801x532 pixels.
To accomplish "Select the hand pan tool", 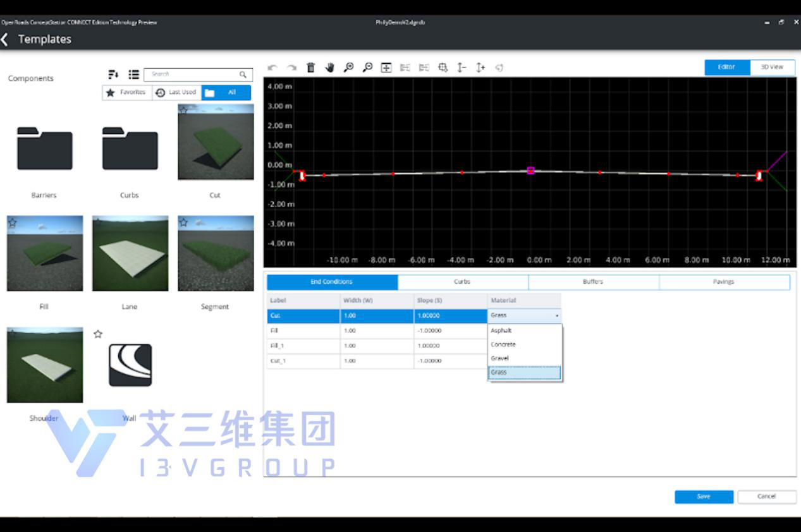I will point(329,68).
